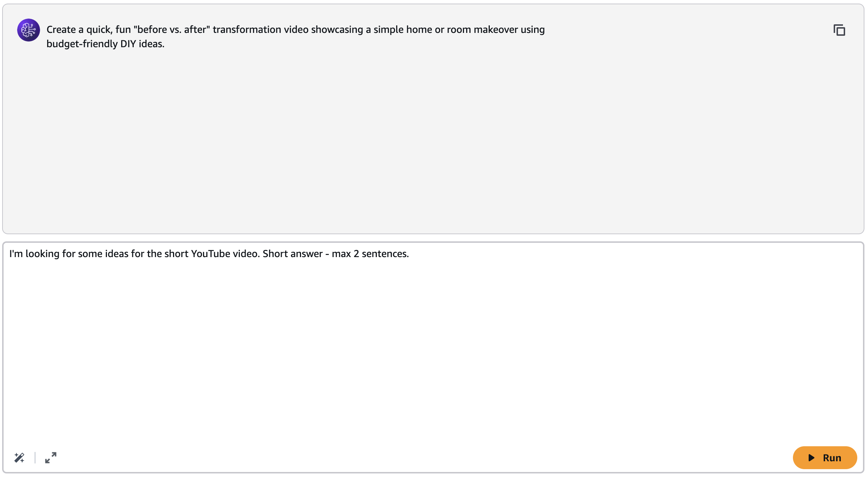This screenshot has width=868, height=477.
Task: Focus the prompt input text area
Action: (433, 343)
